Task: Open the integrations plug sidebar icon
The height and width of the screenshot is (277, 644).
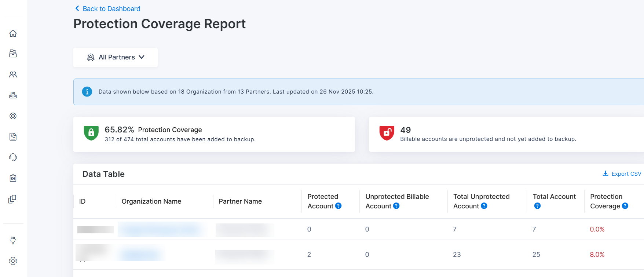Action: tap(13, 240)
